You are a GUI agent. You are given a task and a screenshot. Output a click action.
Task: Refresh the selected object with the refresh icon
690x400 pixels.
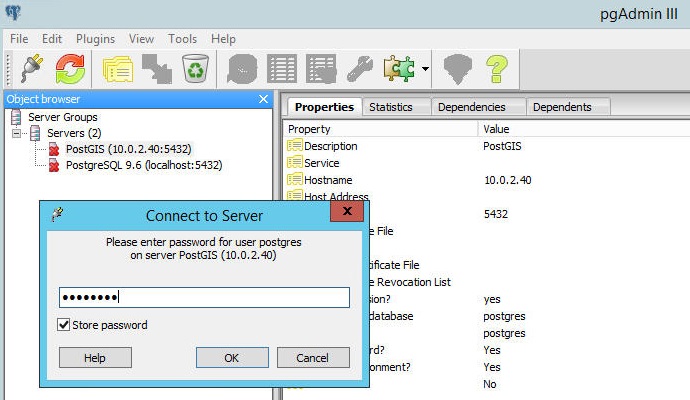[70, 69]
